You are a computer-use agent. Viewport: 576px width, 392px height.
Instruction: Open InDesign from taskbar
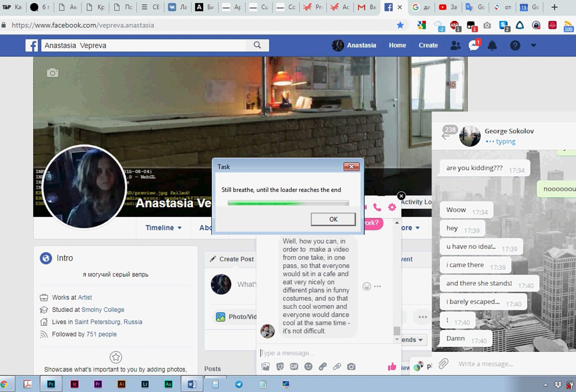74,384
